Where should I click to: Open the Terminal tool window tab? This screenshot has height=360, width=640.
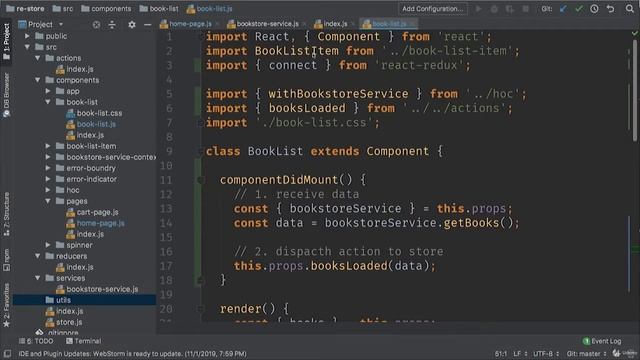(84, 341)
